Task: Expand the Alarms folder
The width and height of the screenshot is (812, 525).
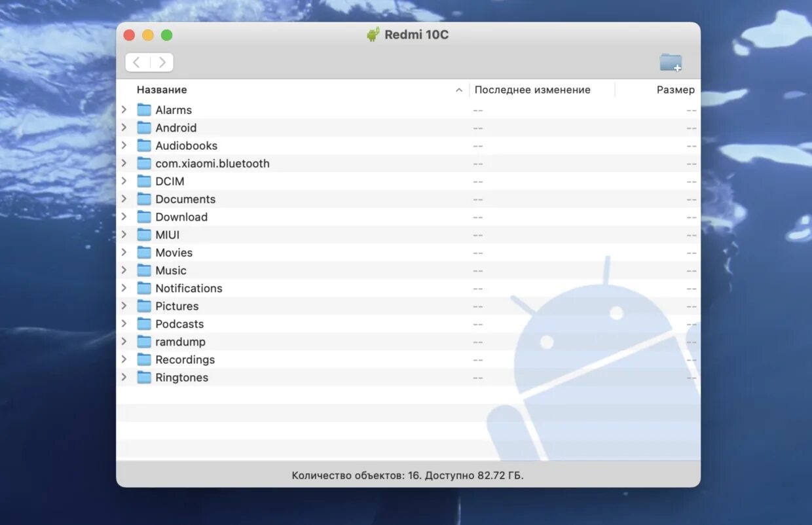Action: (124, 109)
